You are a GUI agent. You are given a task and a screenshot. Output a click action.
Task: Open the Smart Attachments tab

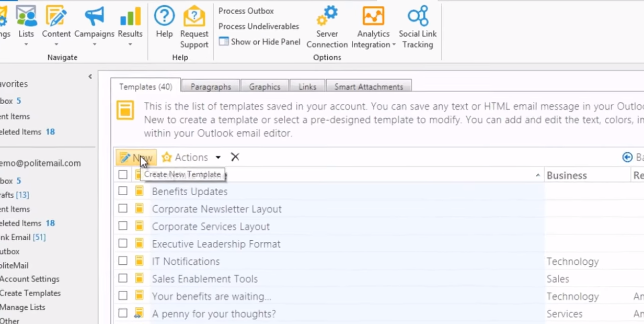369,86
